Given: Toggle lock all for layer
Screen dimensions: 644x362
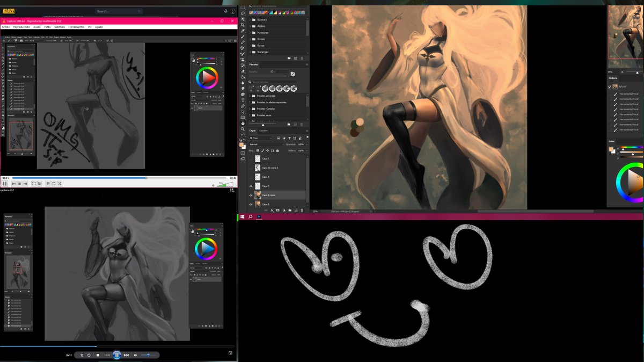Looking at the screenshot, I should click(277, 150).
